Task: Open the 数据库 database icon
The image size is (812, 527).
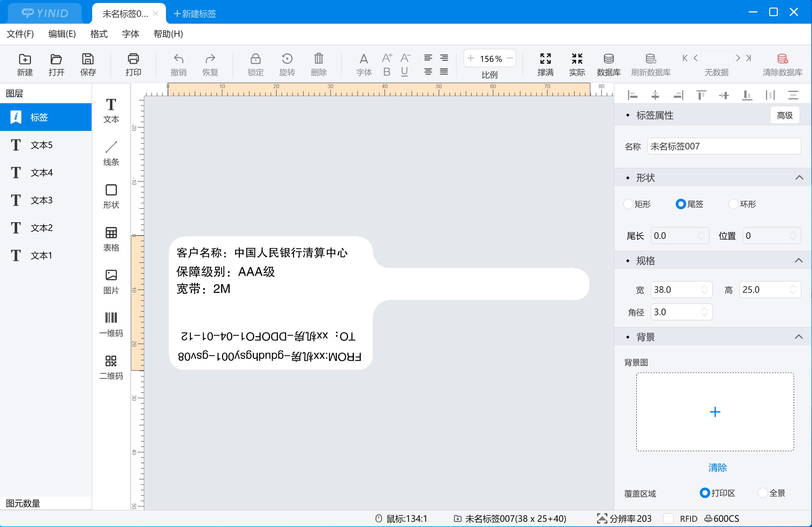Action: pyautogui.click(x=609, y=59)
